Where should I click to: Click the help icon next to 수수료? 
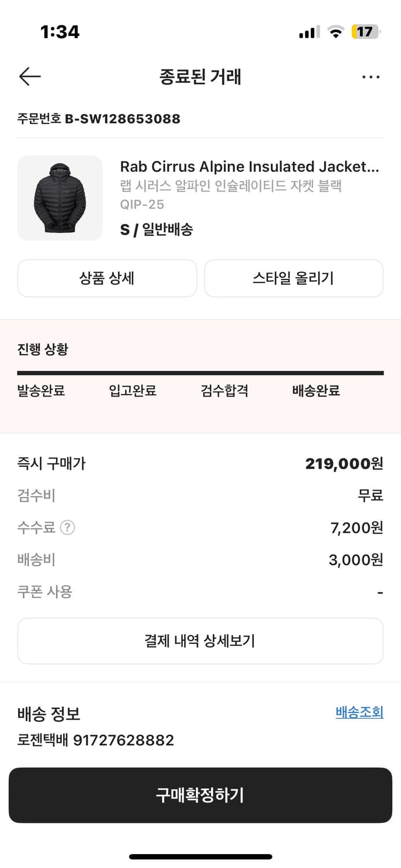coord(67,528)
